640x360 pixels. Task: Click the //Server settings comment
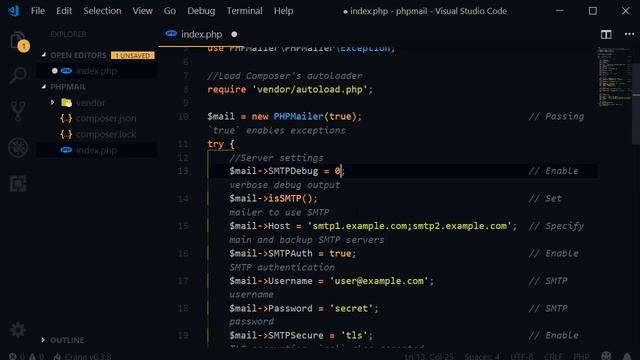pyautogui.click(x=276, y=158)
